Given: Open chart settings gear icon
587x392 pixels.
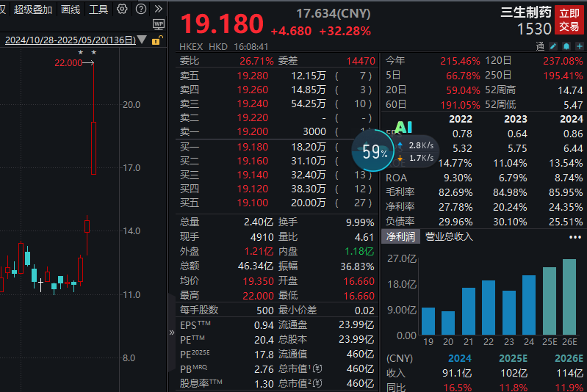Looking at the screenshot, I should click(122, 10).
